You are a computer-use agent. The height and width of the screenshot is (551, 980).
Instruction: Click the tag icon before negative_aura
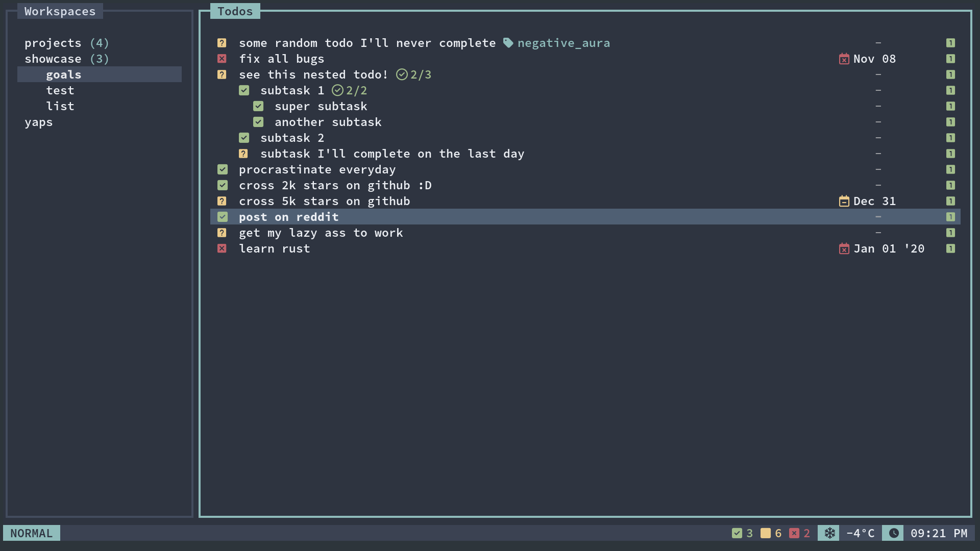click(x=508, y=43)
